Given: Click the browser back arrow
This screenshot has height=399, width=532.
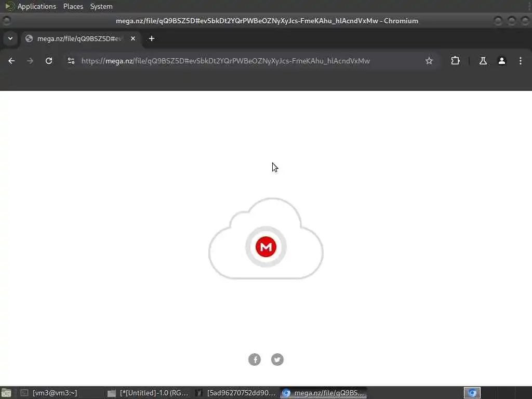Looking at the screenshot, I should [11, 61].
